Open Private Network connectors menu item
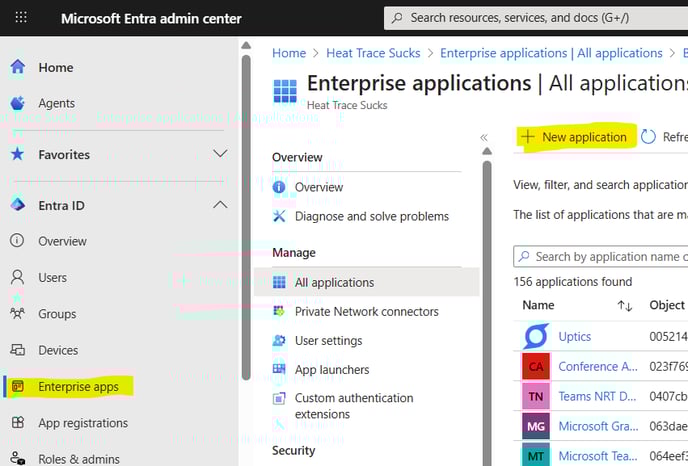The width and height of the screenshot is (688, 466). point(366,312)
